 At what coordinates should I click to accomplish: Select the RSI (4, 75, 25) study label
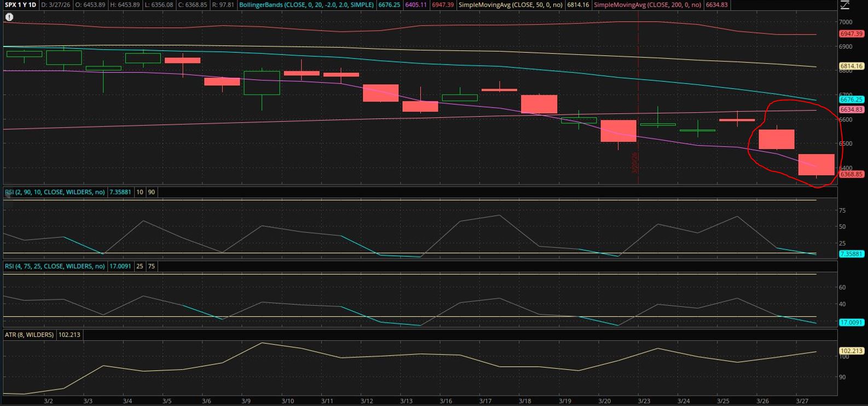55,266
